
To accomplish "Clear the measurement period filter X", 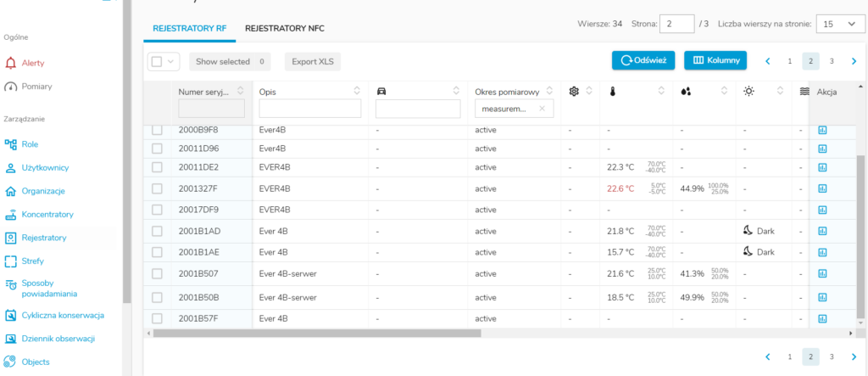I will 542,109.
